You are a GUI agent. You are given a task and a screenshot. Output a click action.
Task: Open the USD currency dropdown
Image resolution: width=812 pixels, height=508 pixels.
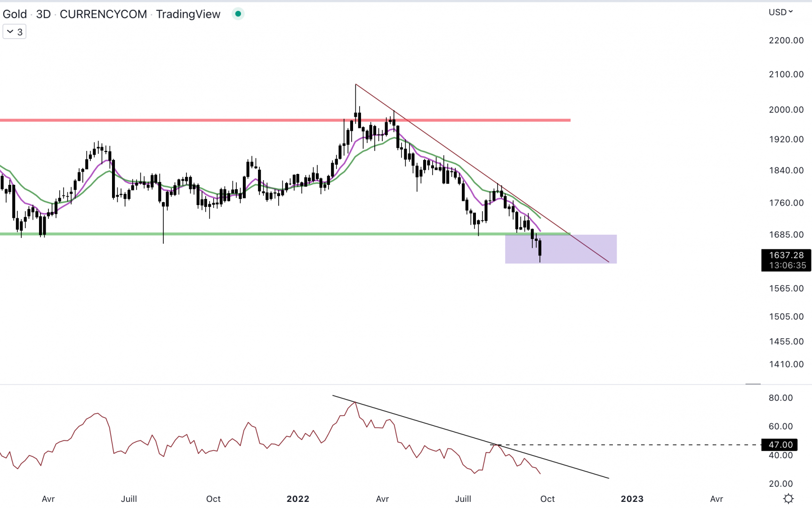click(781, 12)
